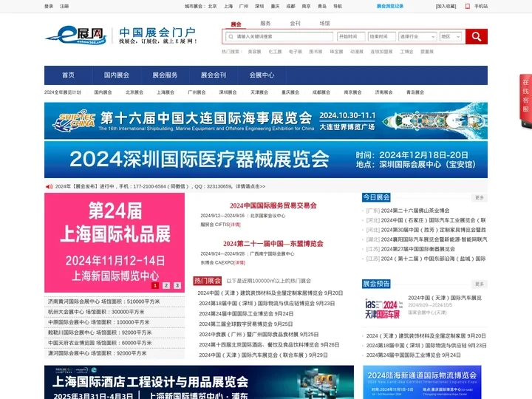Open 会展中心 in the main navigation
Viewport: 532px width, 399px height.
[x=262, y=75]
